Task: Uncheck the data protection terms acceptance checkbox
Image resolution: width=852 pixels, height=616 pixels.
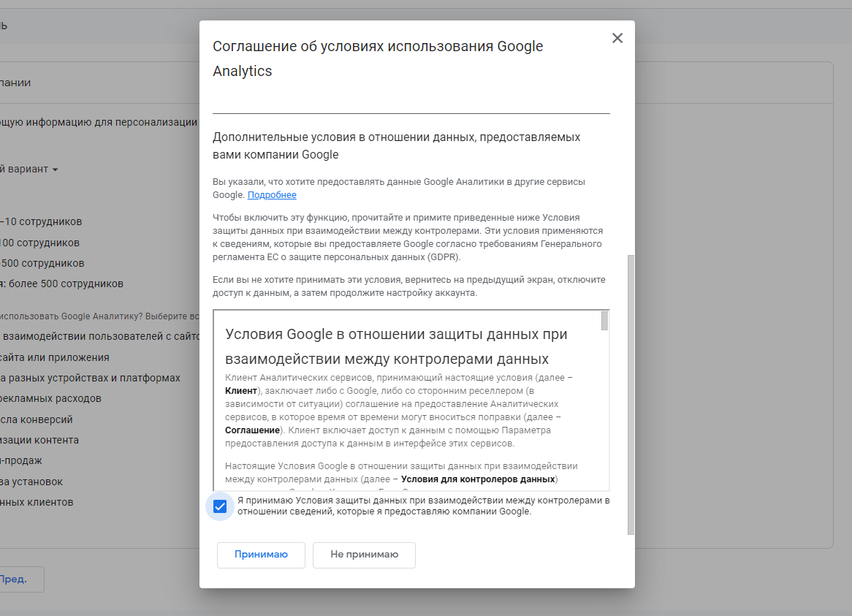Action: 220,506
